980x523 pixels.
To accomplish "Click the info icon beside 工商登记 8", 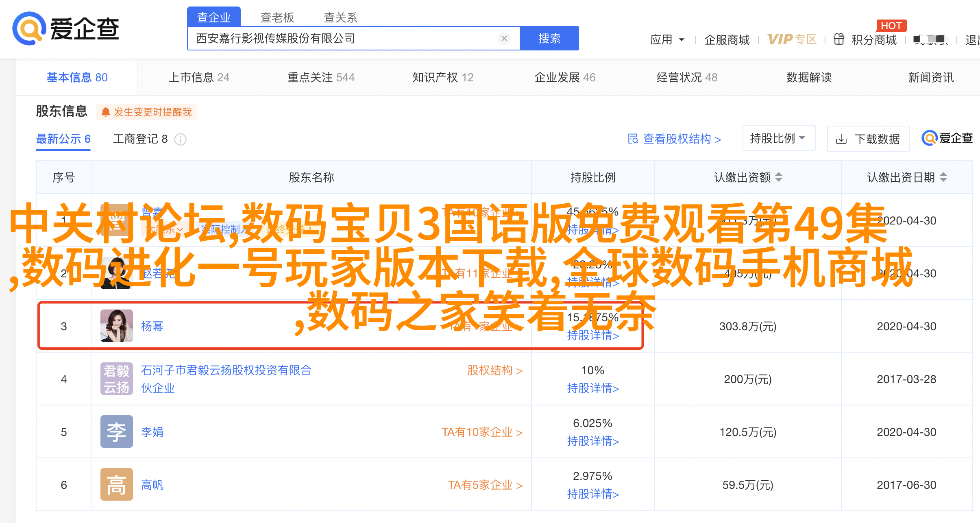I will (181, 139).
